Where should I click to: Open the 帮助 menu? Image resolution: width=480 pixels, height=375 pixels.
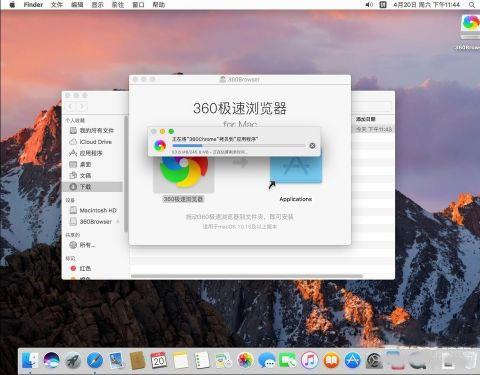point(159,5)
